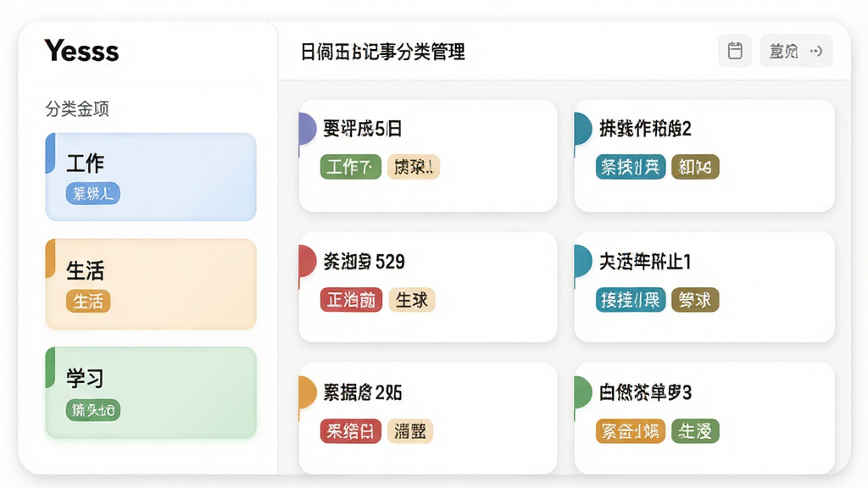Click the orange marker on 205 note card
Screen dimensions: 868x488
tap(307, 391)
